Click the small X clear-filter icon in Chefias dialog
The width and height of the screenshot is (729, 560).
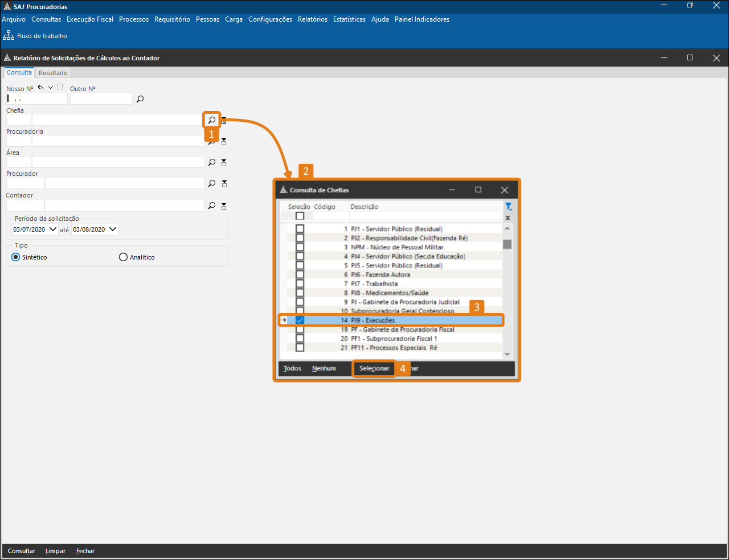(508, 217)
